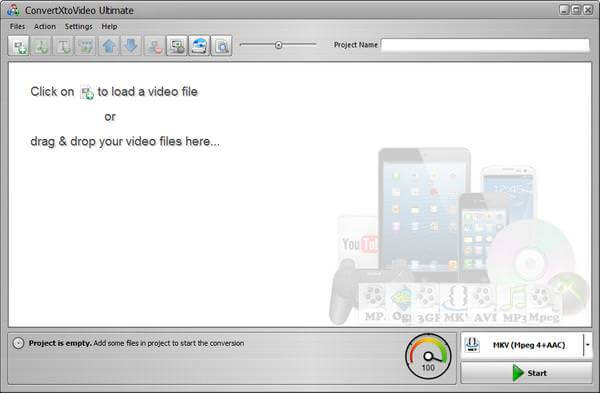Click the remove item toolbar icon
Viewport: 600px width, 393px height.
(154, 46)
